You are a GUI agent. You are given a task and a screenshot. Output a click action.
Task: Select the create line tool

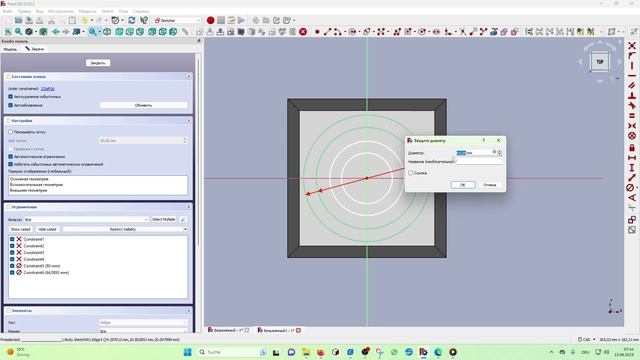(x=327, y=31)
